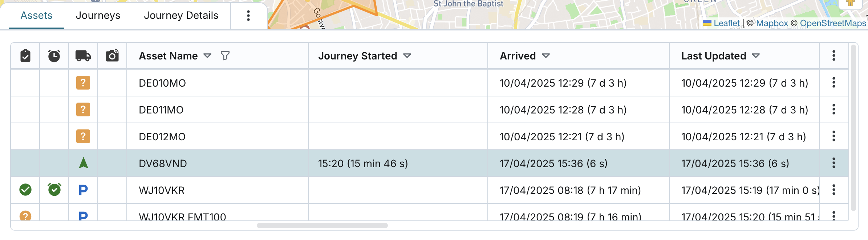Open the Asset Name sort dropdown
Screen dimensions: 868x240
tap(207, 56)
